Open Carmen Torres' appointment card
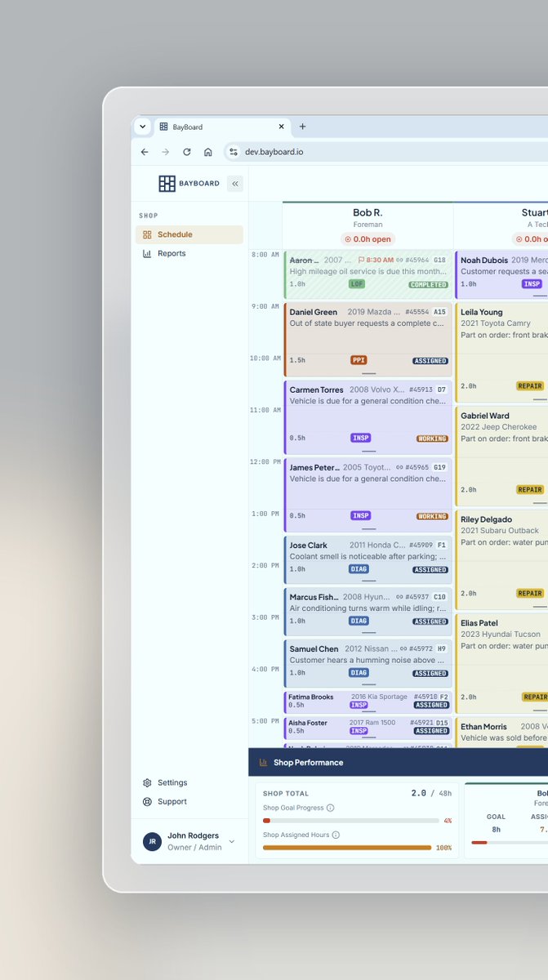Screen dimensions: 548x980 click(368, 416)
